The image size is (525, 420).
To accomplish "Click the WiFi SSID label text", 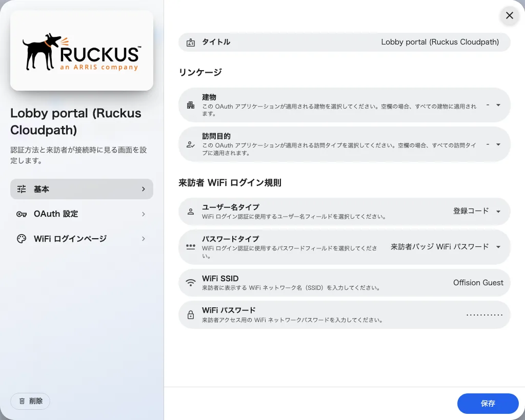I will coord(220,278).
